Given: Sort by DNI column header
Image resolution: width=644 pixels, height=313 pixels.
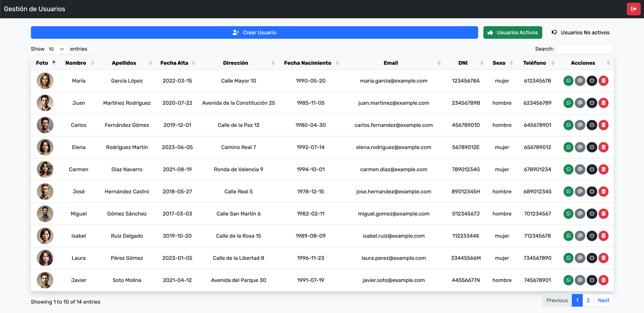Looking at the screenshot, I should tap(466, 63).
